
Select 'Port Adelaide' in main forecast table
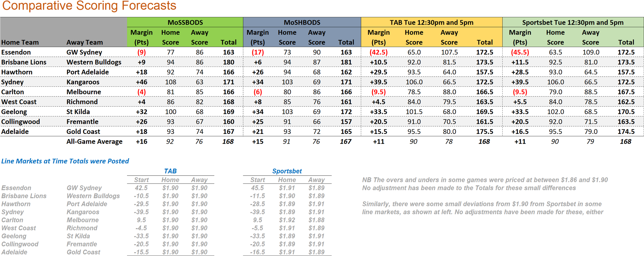tap(88, 72)
